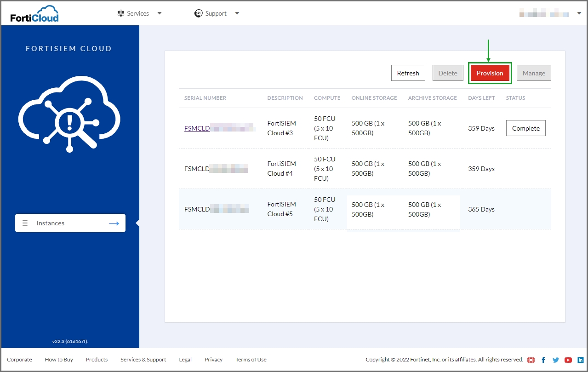This screenshot has height=372, width=588.
Task: Click the hamburger icon beside Instances
Action: tap(25, 223)
